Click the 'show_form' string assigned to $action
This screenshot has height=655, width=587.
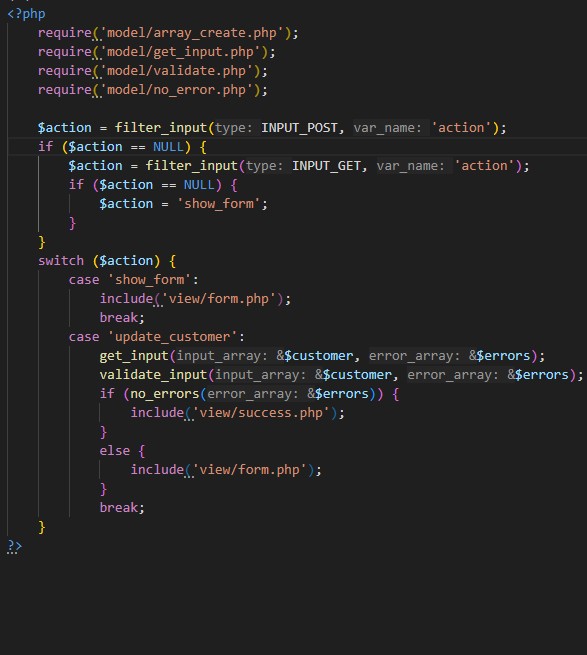(x=219, y=203)
